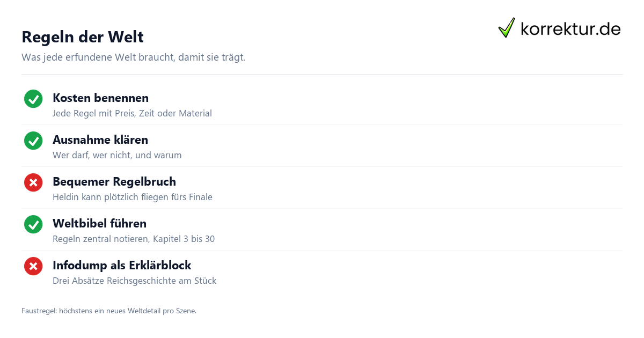Click the subtitle about erfundene Welt
The height and width of the screenshot is (338, 644).
pyautogui.click(x=133, y=57)
